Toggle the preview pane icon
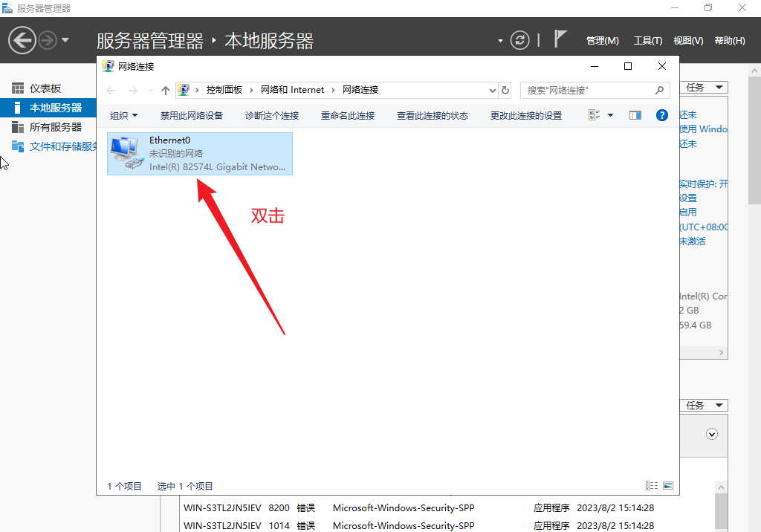The width and height of the screenshot is (761, 532). pos(635,115)
